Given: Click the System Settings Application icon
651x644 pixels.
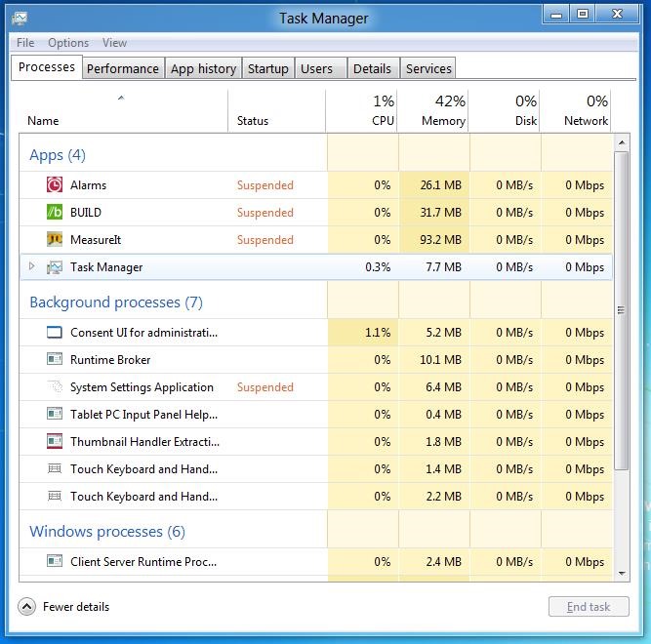Looking at the screenshot, I should coord(55,386).
